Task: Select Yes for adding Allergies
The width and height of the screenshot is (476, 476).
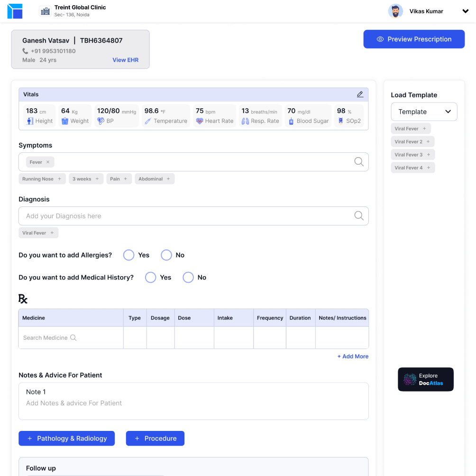Action: [128, 255]
